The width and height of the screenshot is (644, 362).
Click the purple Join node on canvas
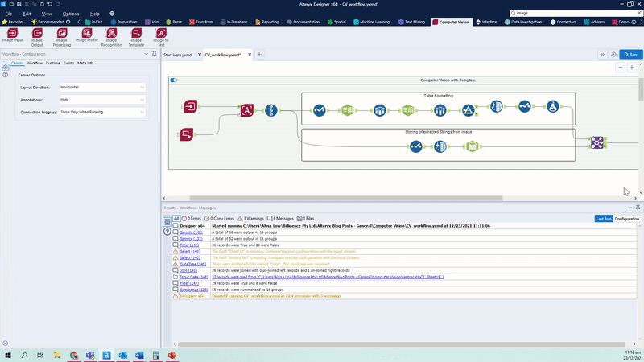point(597,142)
